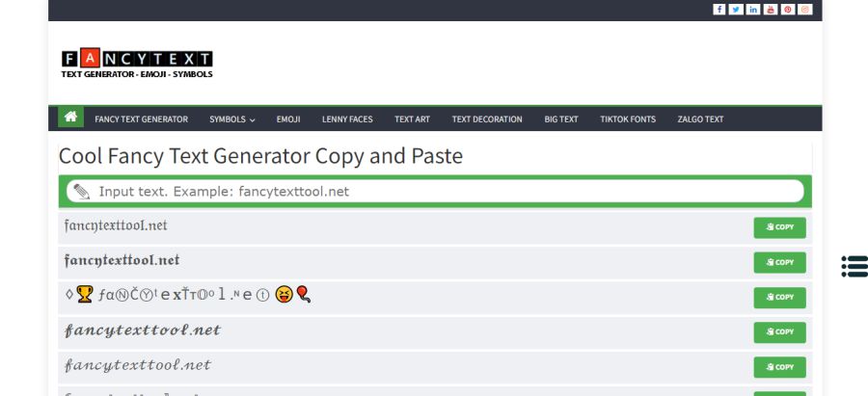Image resolution: width=868 pixels, height=396 pixels.
Task: Copy the first blackletter fancytexttool.net style
Action: click(779, 227)
